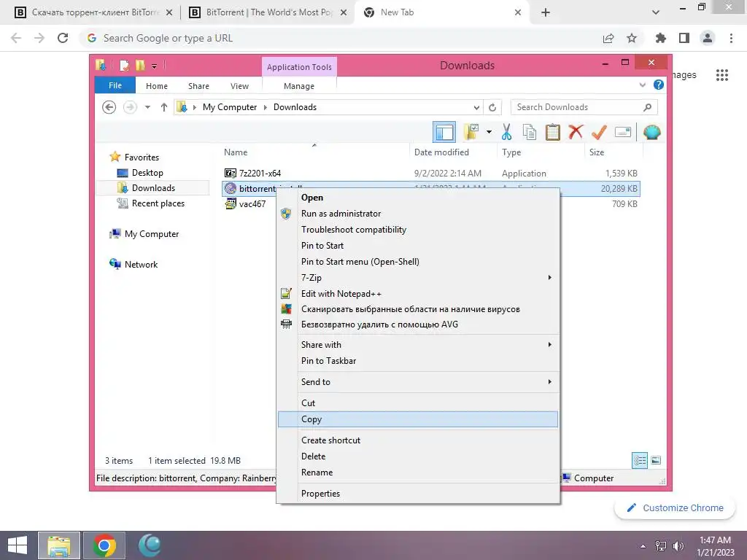This screenshot has height=560, width=747.
Task: Click the Explorer Back arrow button
Action: tap(109, 107)
